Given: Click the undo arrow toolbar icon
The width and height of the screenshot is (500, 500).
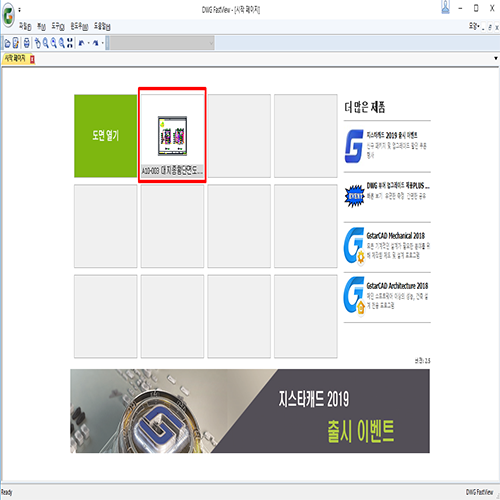Looking at the screenshot, I should point(81,43).
